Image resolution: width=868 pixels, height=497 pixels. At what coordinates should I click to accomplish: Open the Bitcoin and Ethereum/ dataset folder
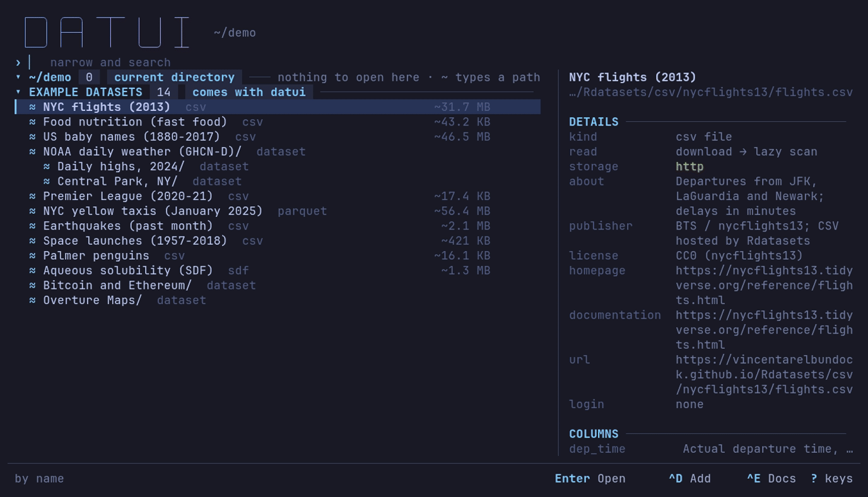tap(278, 285)
